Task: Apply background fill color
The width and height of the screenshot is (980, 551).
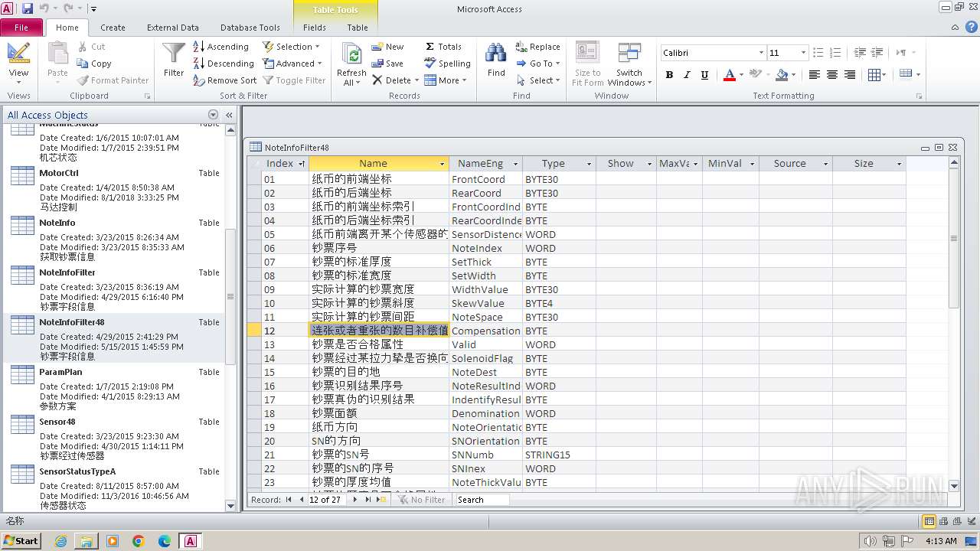Action: pyautogui.click(x=781, y=75)
